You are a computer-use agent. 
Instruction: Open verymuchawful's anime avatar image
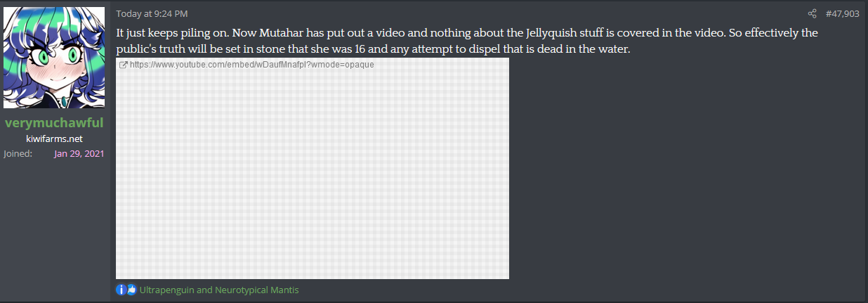(54, 58)
